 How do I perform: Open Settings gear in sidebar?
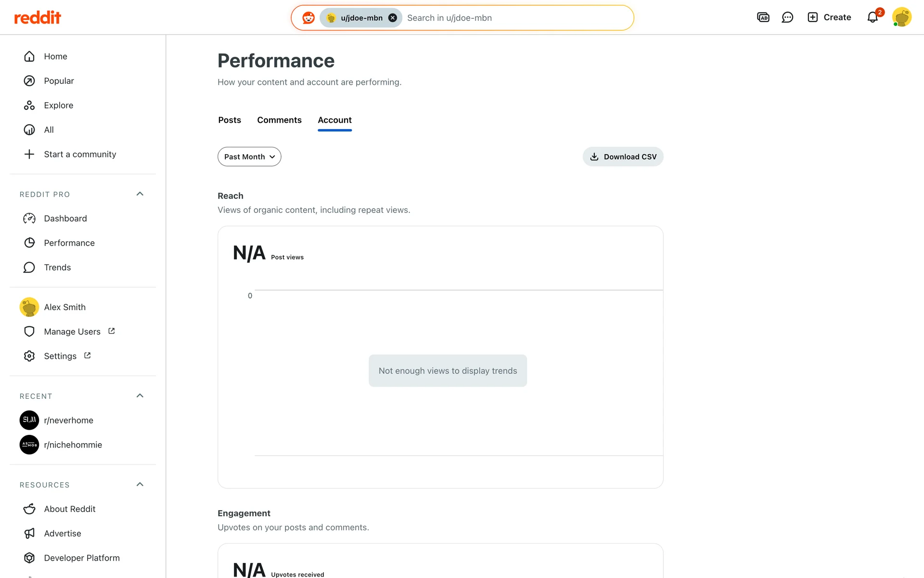pos(60,356)
